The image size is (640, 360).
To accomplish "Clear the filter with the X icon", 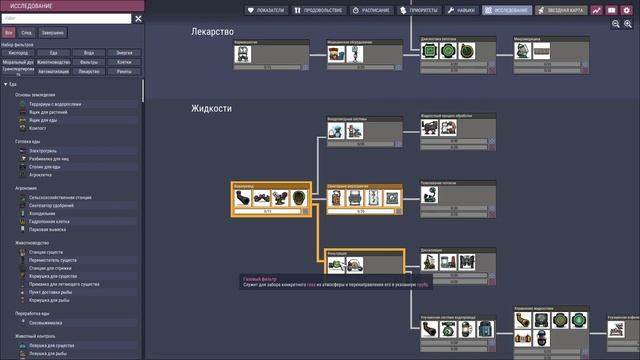I will pos(138,18).
